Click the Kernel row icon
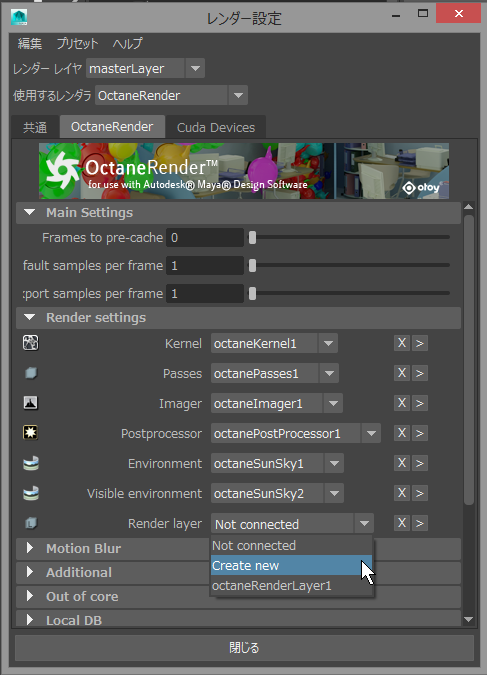This screenshot has width=487, height=675. click(x=31, y=343)
